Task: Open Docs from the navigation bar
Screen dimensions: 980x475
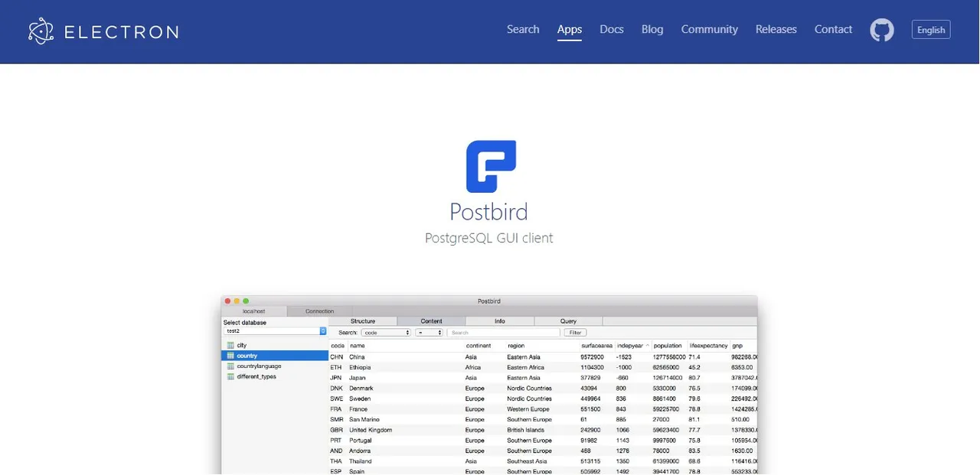Action: pyautogui.click(x=612, y=29)
